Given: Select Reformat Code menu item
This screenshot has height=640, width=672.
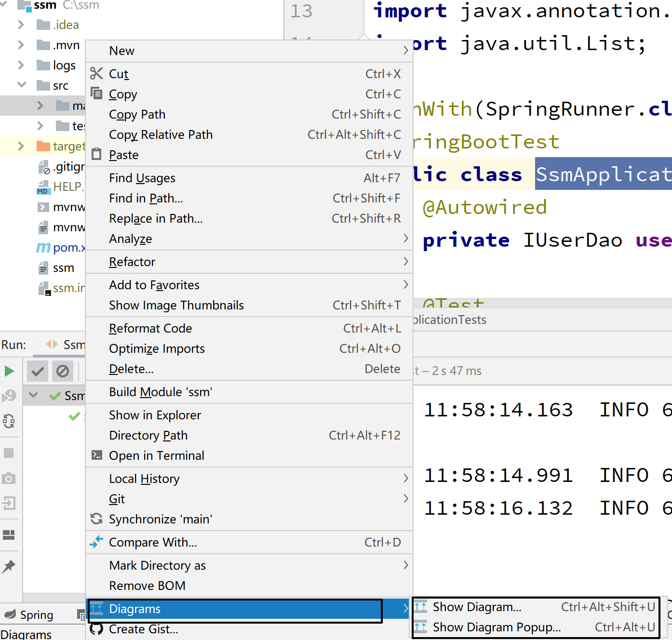Looking at the screenshot, I should pyautogui.click(x=249, y=328).
